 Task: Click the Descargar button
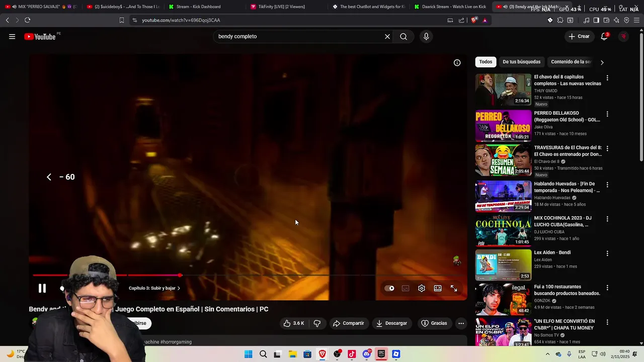click(x=391, y=323)
